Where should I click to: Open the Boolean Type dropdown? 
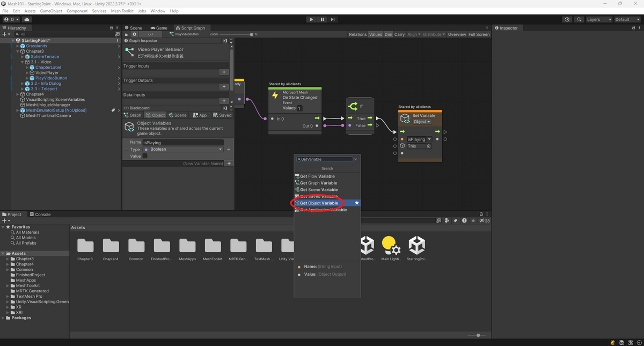(182, 149)
